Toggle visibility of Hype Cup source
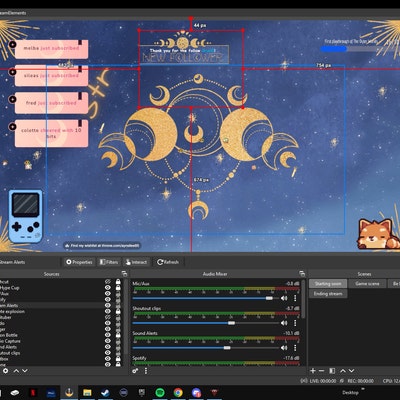This screenshot has height=400, width=400. [108, 287]
